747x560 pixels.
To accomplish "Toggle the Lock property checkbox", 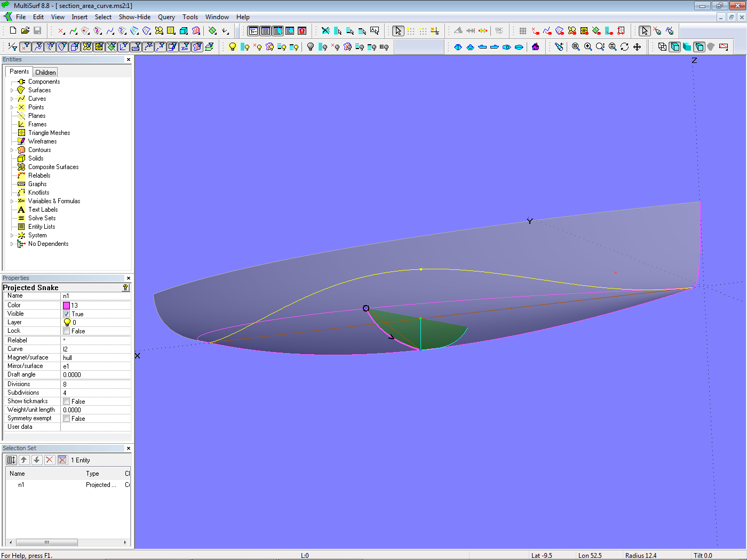I will click(x=67, y=331).
